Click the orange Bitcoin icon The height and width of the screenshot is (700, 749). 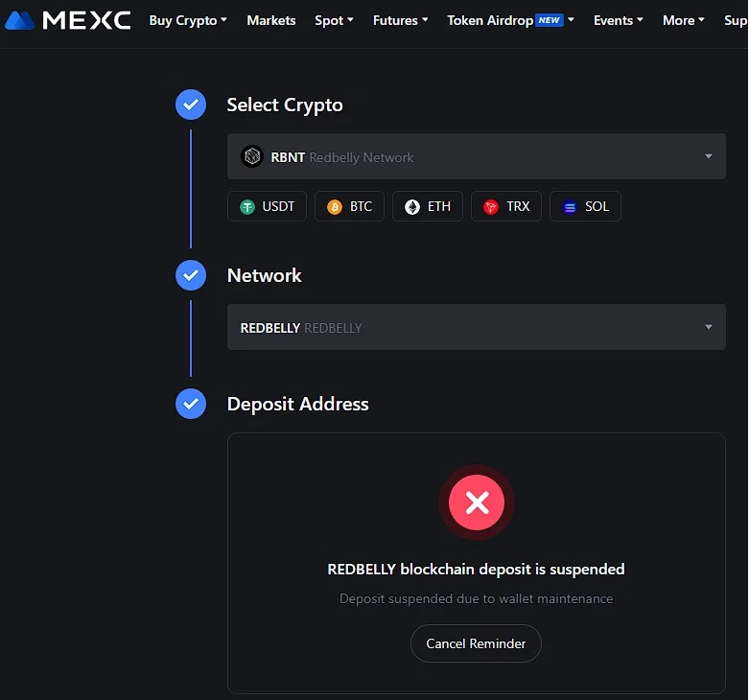coord(335,207)
